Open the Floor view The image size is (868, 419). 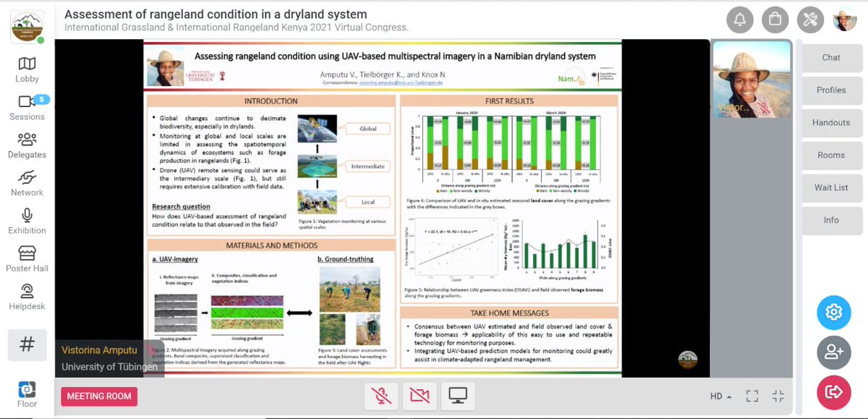click(27, 394)
